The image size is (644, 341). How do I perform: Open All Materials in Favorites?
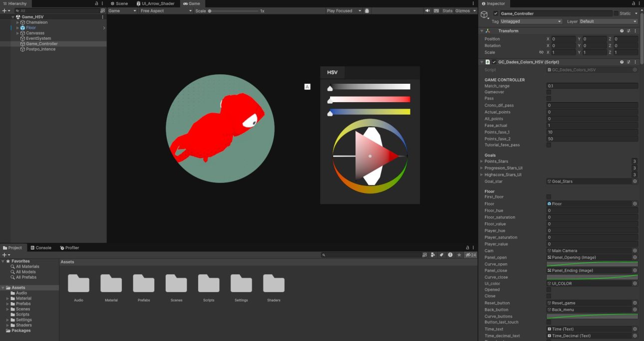click(27, 267)
